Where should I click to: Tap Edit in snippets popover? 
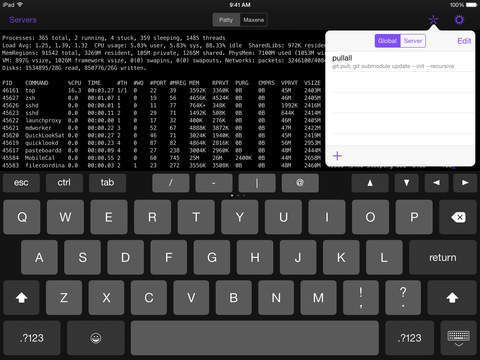(x=464, y=41)
